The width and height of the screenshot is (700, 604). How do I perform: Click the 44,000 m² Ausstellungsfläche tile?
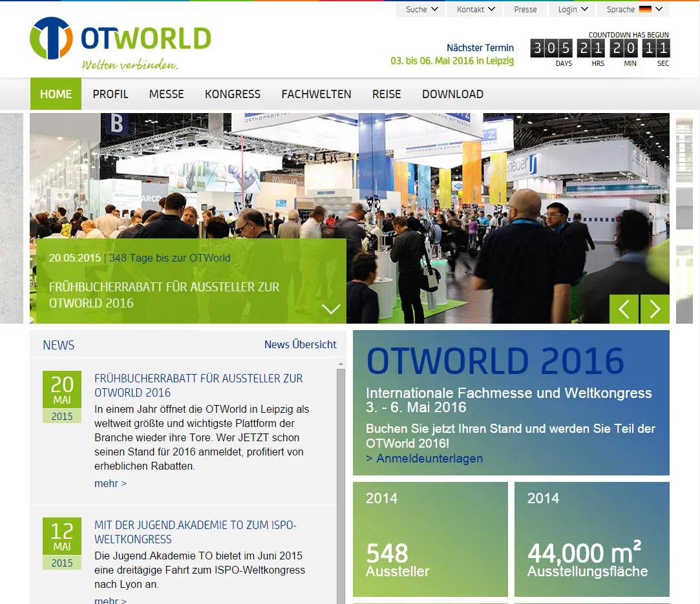coord(592,539)
